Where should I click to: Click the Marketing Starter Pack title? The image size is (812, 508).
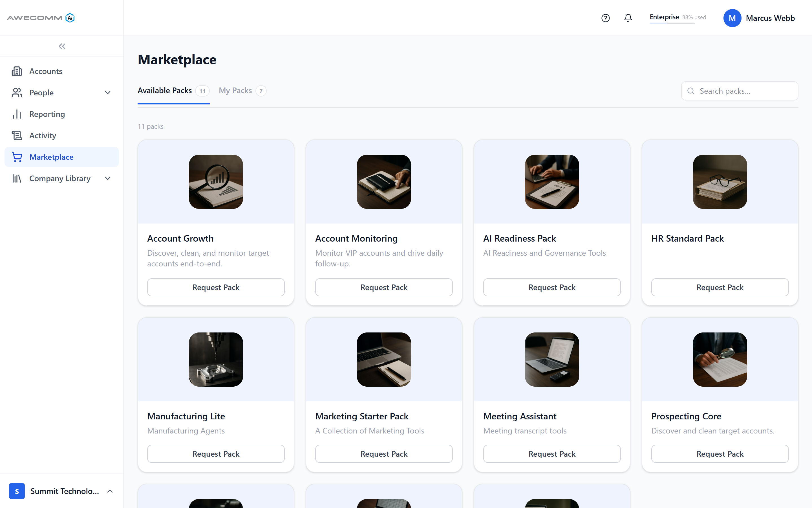[362, 416]
